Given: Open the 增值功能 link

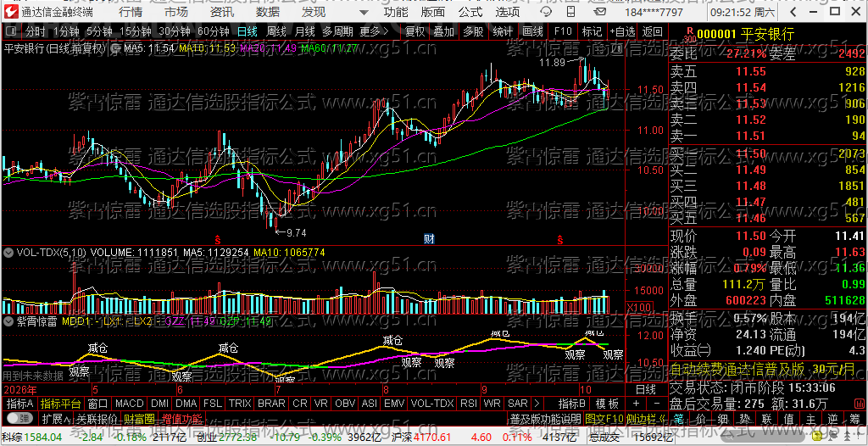Looking at the screenshot, I should click(183, 418).
